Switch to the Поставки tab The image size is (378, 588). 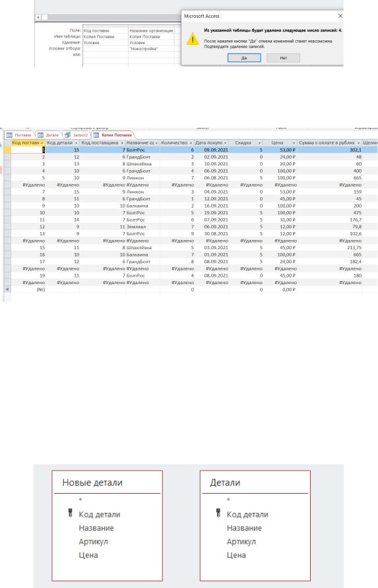23,135
